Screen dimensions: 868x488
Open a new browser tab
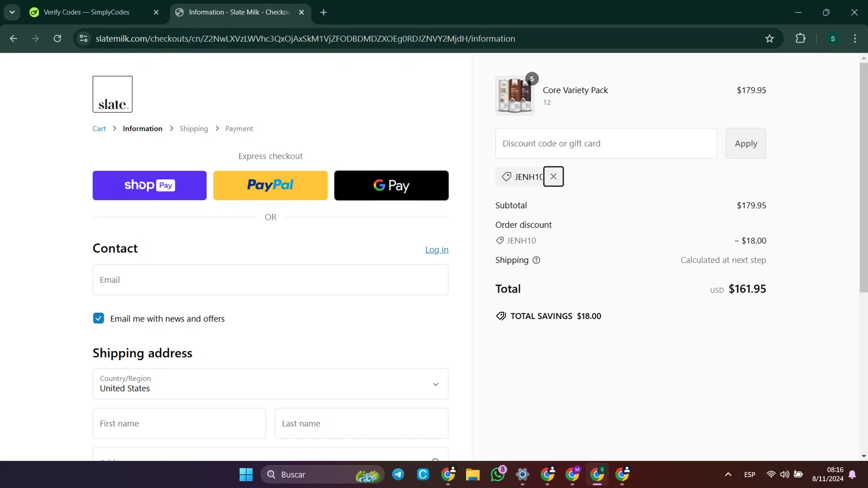pyautogui.click(x=323, y=12)
